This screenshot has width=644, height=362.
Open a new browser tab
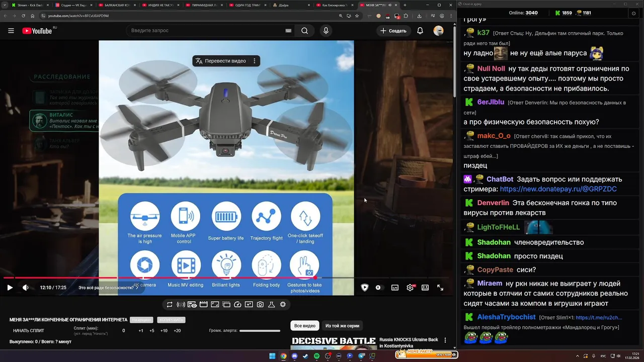point(405,5)
